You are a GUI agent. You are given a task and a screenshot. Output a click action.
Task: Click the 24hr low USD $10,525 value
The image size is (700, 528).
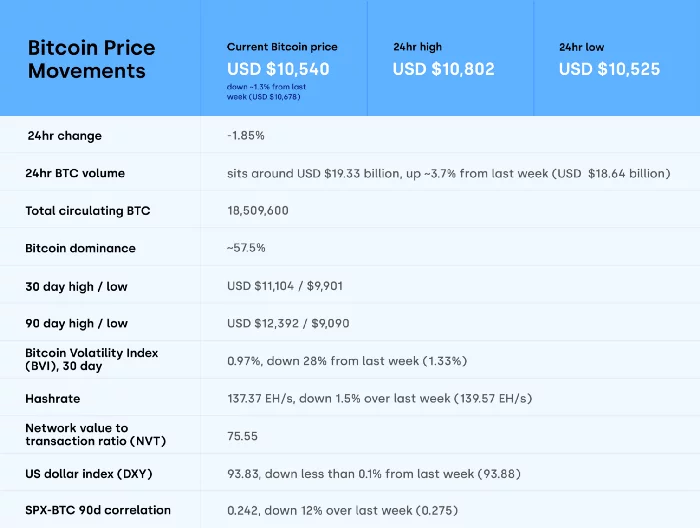(609, 69)
